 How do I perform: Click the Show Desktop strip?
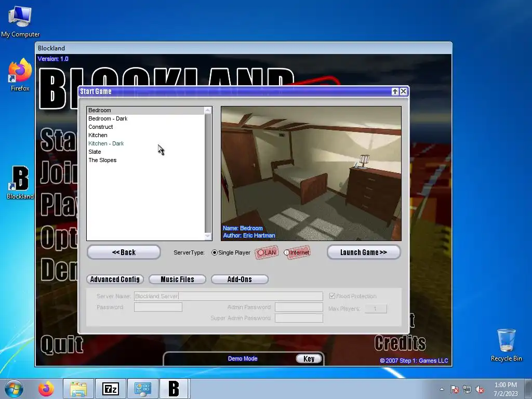528,389
